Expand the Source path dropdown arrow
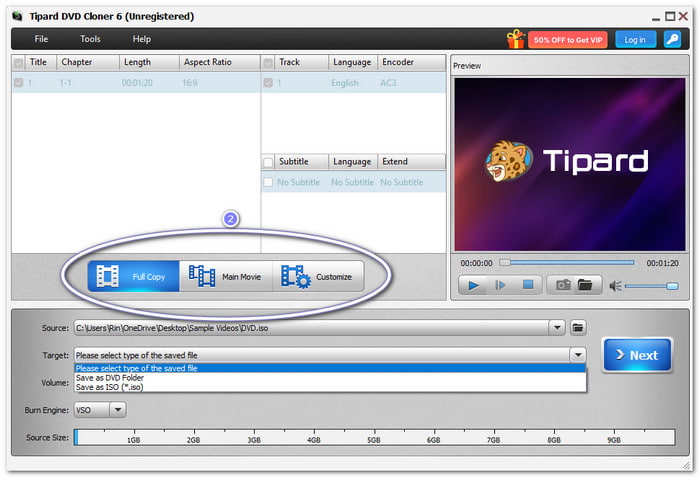Screen dimensions: 700x478 (557, 328)
